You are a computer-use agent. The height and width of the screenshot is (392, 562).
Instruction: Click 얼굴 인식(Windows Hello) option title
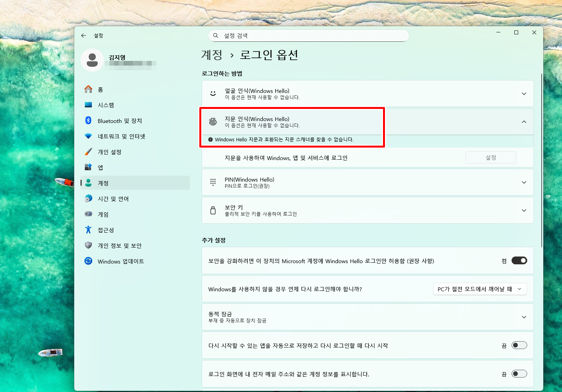257,91
